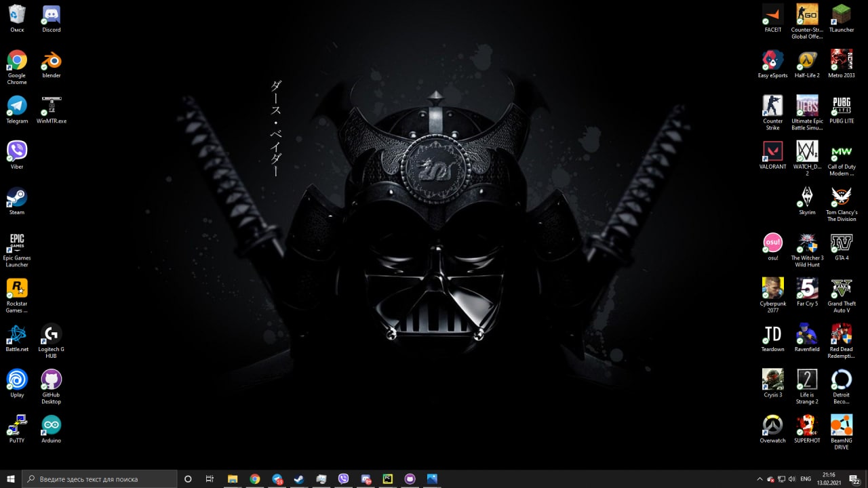Focus the taskbar search box
This screenshot has width=868, height=488.
(x=100, y=479)
